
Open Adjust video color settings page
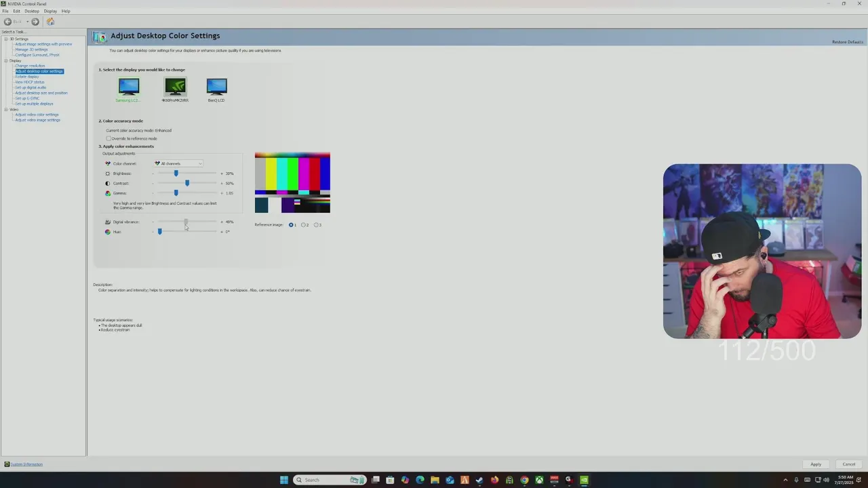pos(37,115)
